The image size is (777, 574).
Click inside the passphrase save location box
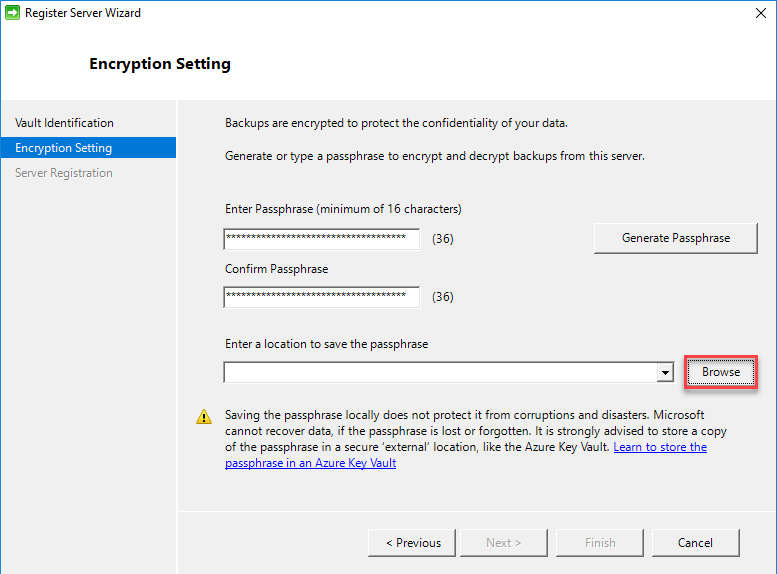[440, 373]
